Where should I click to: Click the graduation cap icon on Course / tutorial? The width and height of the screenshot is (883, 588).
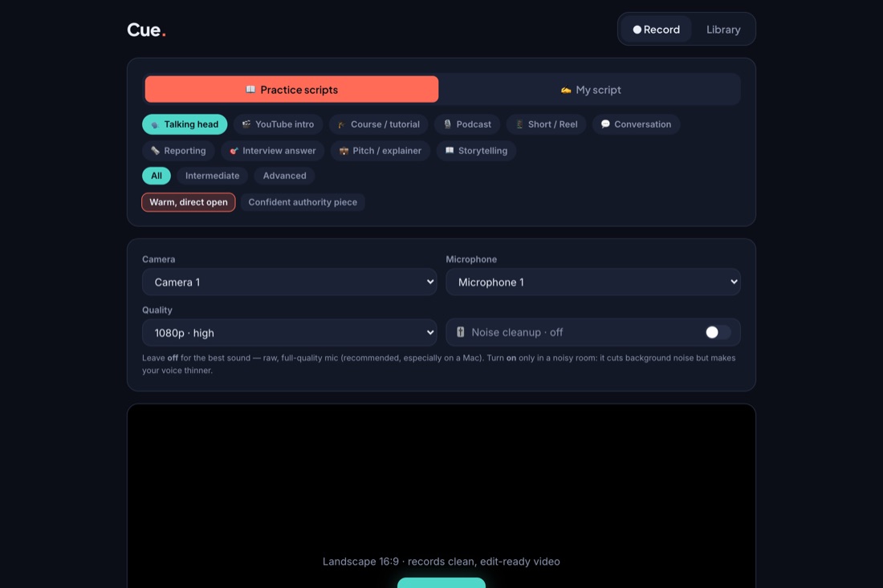341,125
